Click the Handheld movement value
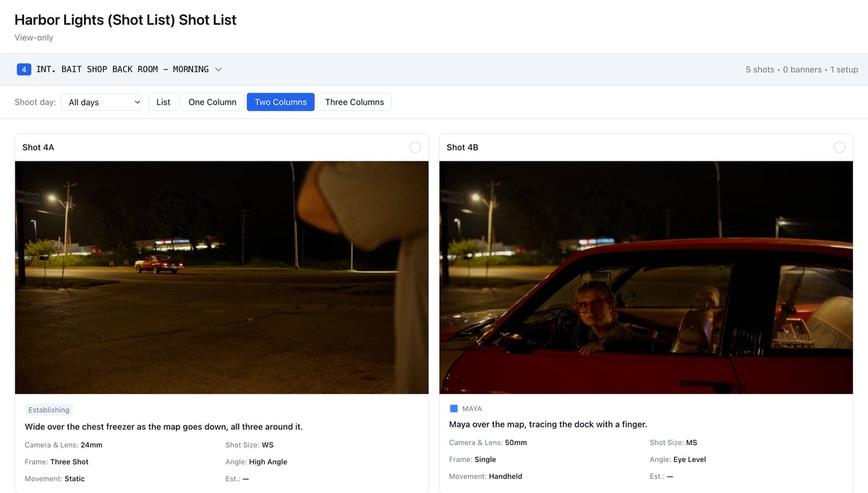Image resolution: width=868 pixels, height=493 pixels. coord(506,476)
